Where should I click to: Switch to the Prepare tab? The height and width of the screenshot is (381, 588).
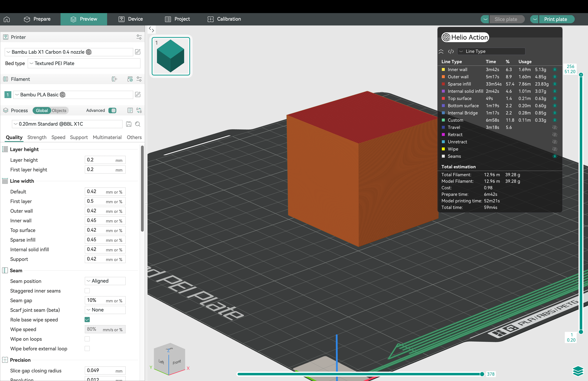click(x=37, y=19)
